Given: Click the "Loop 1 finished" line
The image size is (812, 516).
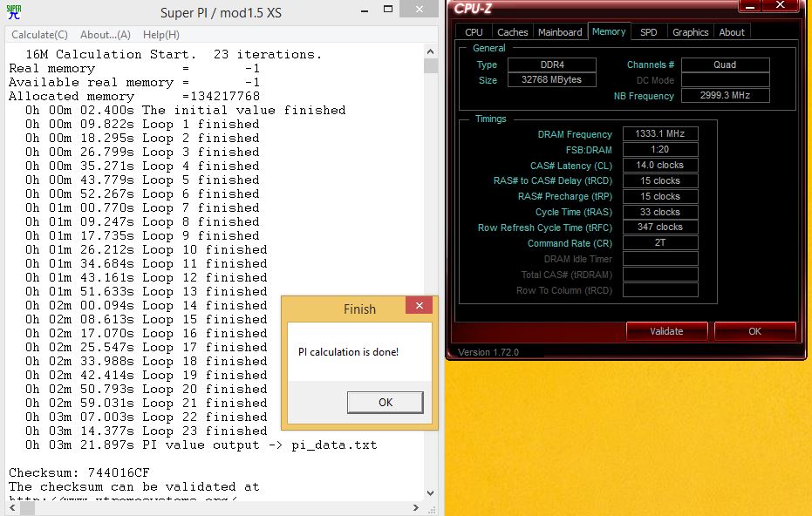Looking at the screenshot, I should click(x=142, y=125).
